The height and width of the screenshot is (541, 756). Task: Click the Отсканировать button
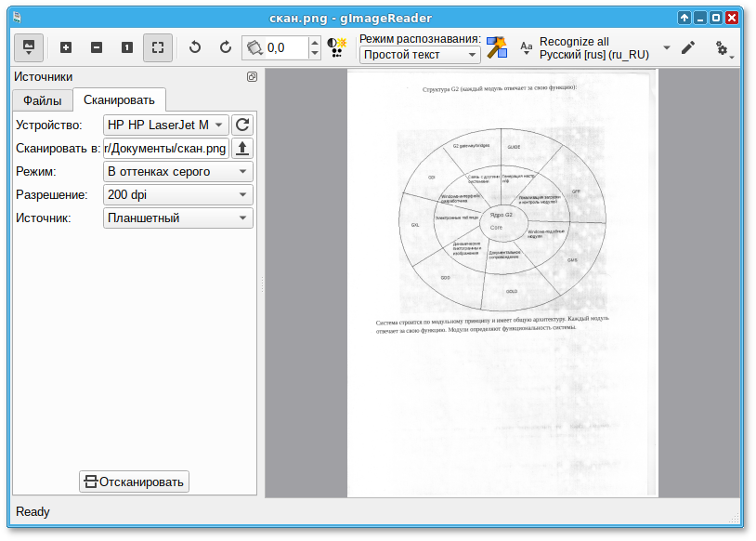134,482
